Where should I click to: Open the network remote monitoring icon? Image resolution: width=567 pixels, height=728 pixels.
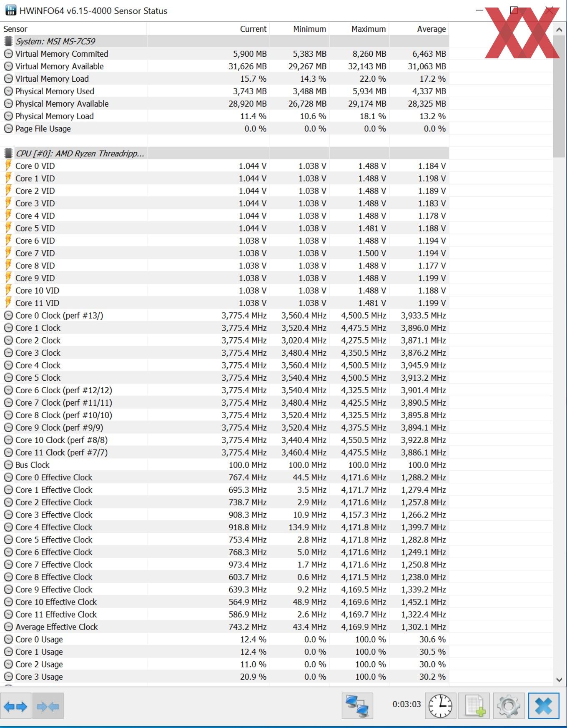(x=357, y=706)
